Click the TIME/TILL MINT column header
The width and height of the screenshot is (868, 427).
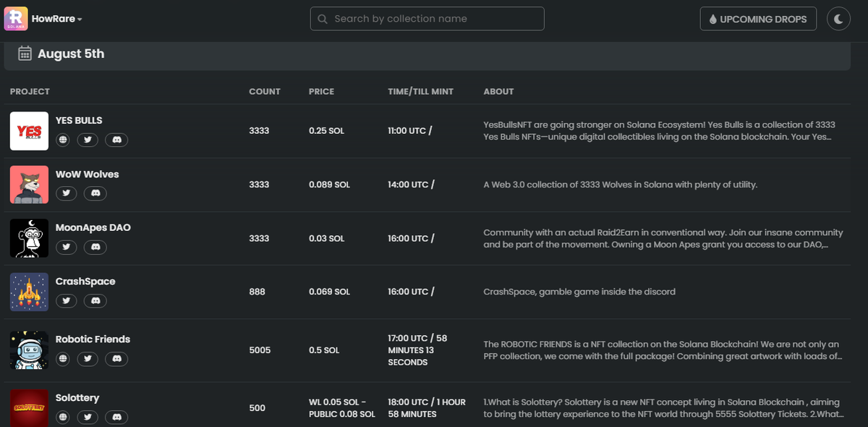[420, 91]
